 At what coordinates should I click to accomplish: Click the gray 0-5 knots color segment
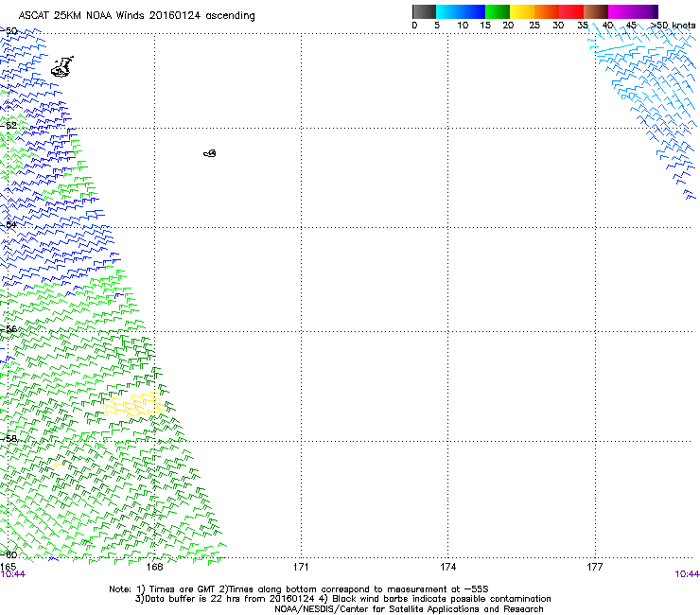pyautogui.click(x=424, y=11)
